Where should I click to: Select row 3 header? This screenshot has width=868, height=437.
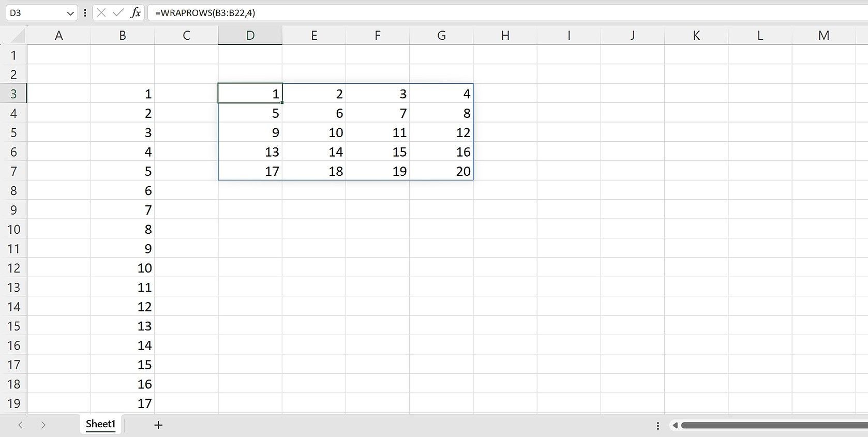[13, 94]
